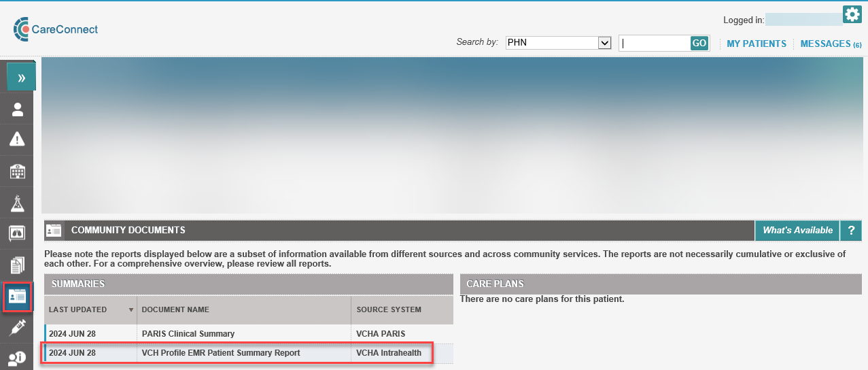Image resolution: width=868 pixels, height=370 pixels.
Task: Open the Search by PHN dropdown
Action: [x=559, y=43]
